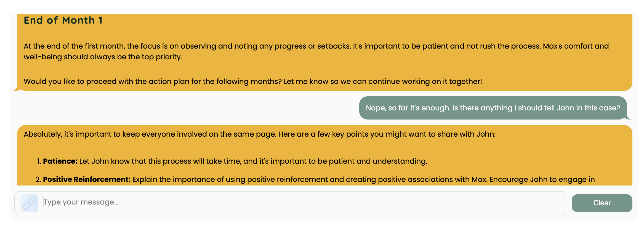Click list number 2 before Positive Reinforcement
644x228 pixels.
[x=38, y=179]
